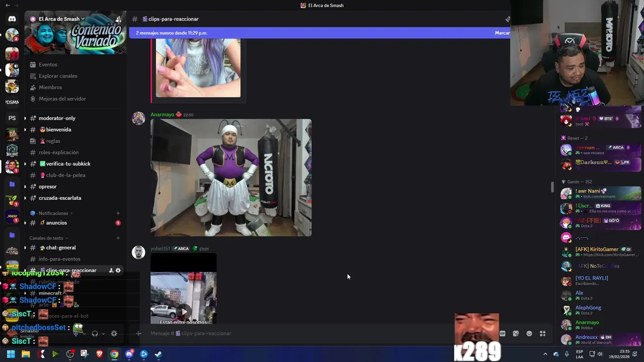Open the emoji picker
This screenshot has width=644, height=362.
point(529,333)
